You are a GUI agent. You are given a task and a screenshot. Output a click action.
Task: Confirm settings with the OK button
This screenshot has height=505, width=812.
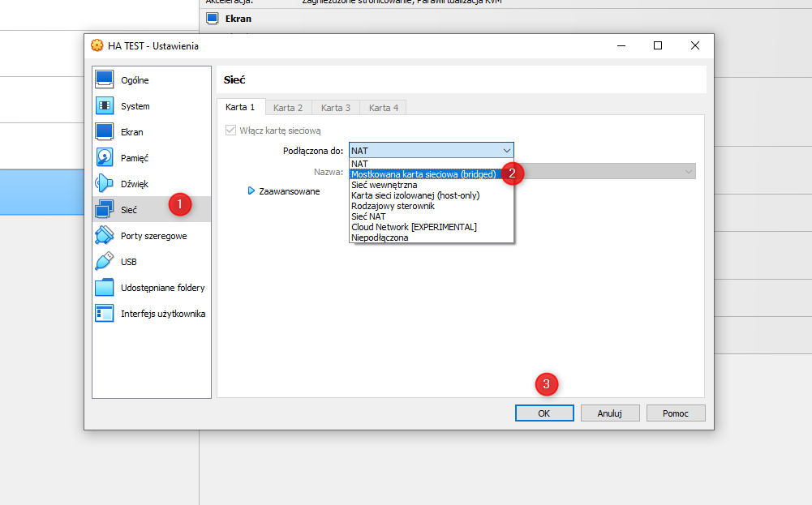(x=543, y=413)
